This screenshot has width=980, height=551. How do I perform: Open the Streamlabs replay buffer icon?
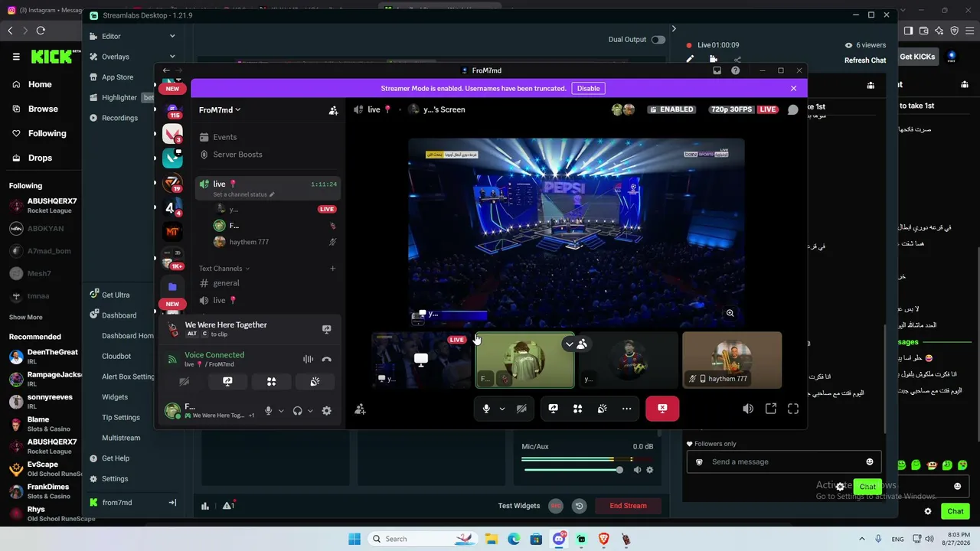580,506
